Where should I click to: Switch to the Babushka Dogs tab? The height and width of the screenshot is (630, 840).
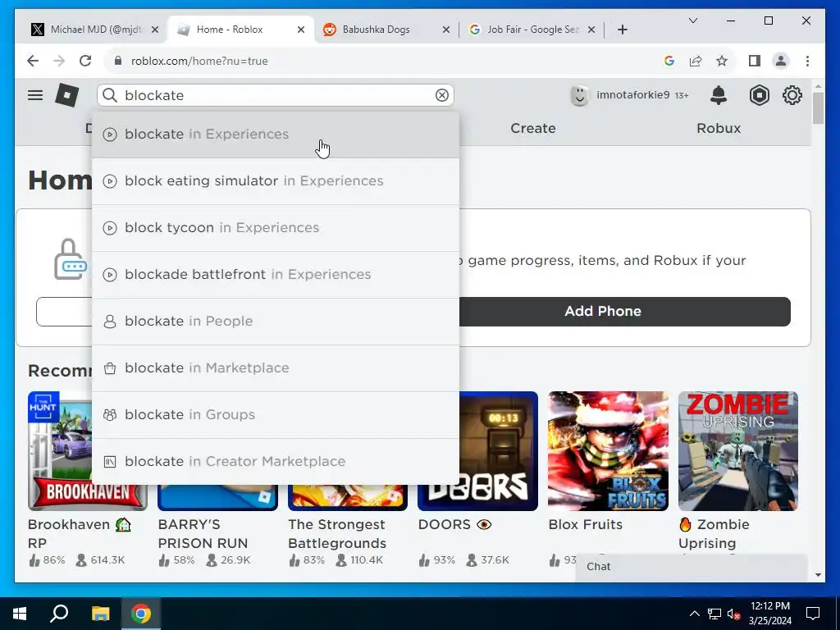386,30
